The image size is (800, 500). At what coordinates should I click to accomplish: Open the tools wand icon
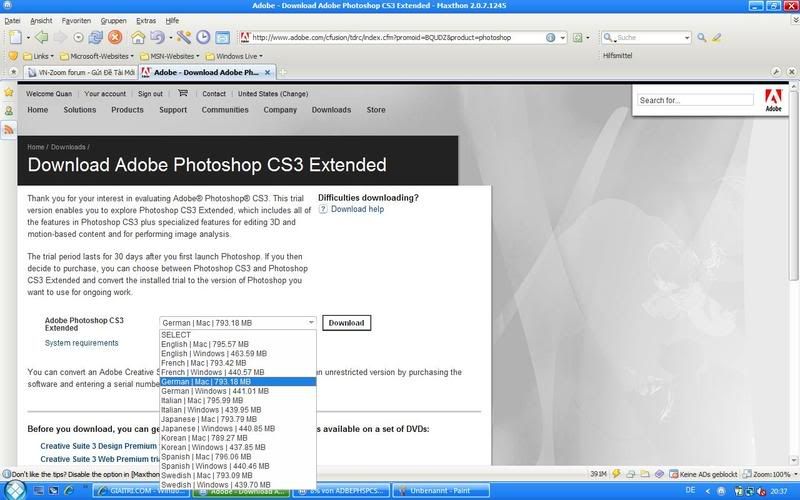pos(184,37)
